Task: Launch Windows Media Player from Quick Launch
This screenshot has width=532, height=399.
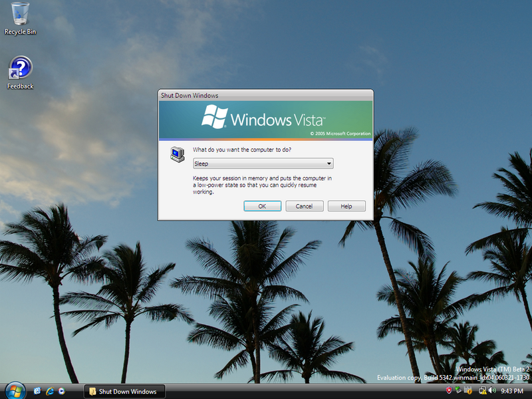Action: tap(61, 391)
